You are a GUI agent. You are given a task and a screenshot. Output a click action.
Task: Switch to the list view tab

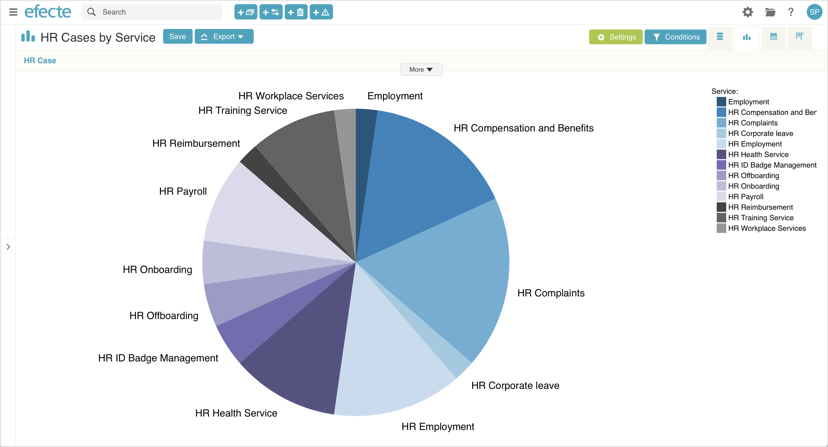(720, 37)
